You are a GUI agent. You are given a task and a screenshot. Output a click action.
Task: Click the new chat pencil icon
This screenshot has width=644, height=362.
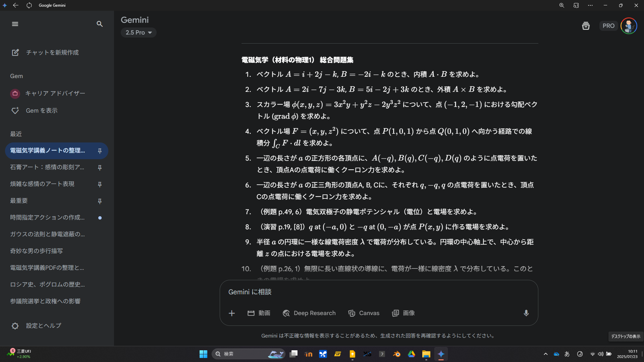point(15,53)
